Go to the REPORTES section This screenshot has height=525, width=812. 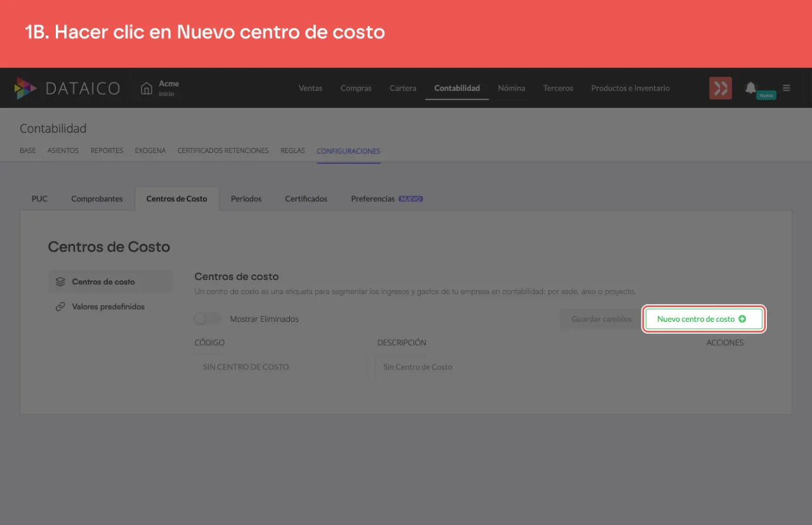point(107,151)
